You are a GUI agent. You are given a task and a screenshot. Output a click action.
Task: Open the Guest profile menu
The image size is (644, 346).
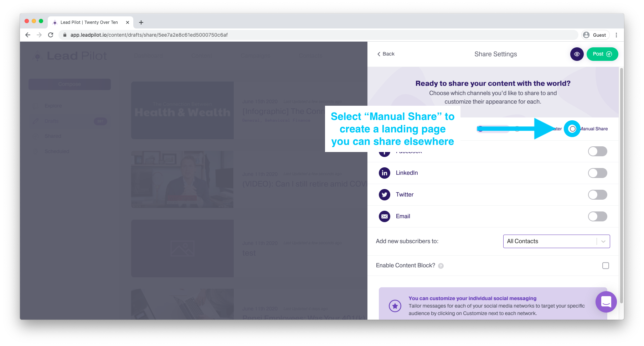[x=595, y=35]
